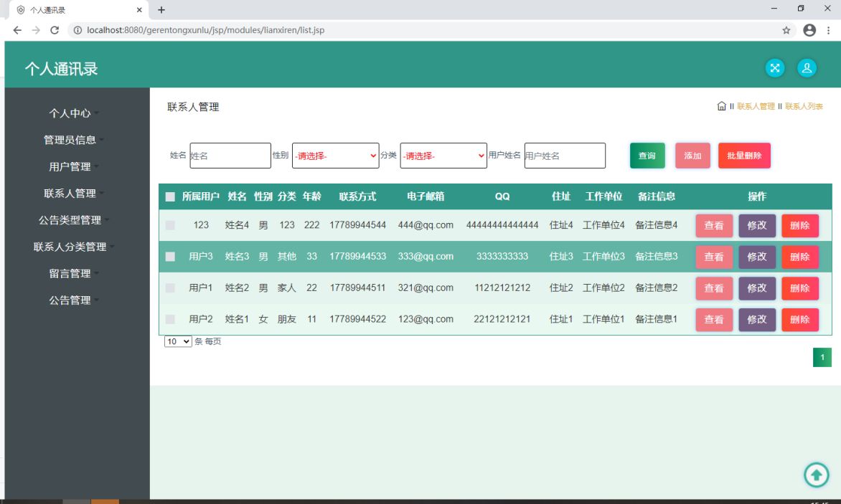Check the checkbox for the 用户3 row

pos(170,257)
